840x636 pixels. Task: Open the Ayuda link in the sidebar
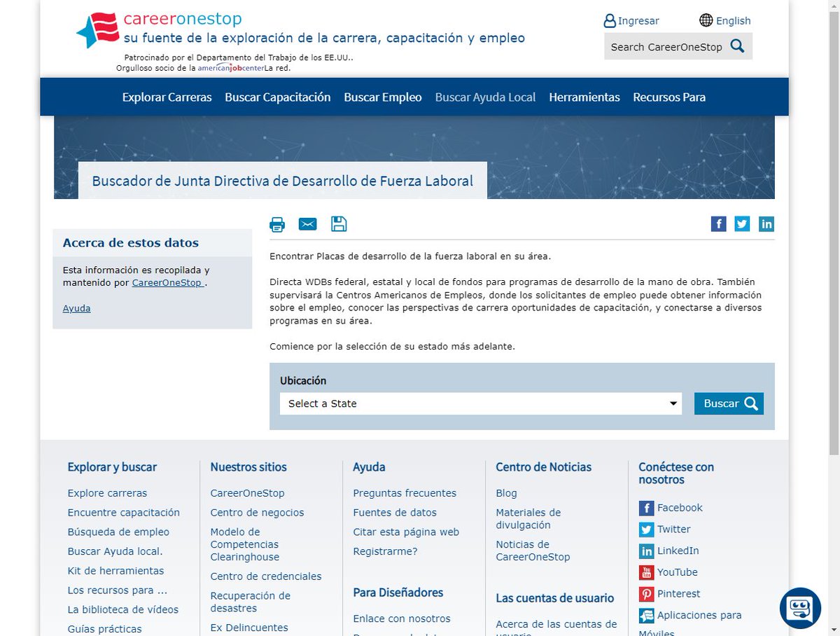[x=76, y=308]
